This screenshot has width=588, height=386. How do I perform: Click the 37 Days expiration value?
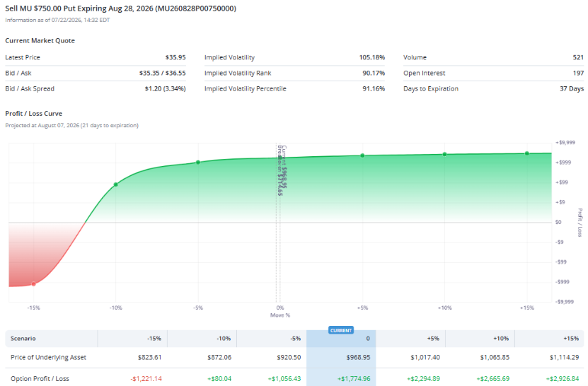572,89
